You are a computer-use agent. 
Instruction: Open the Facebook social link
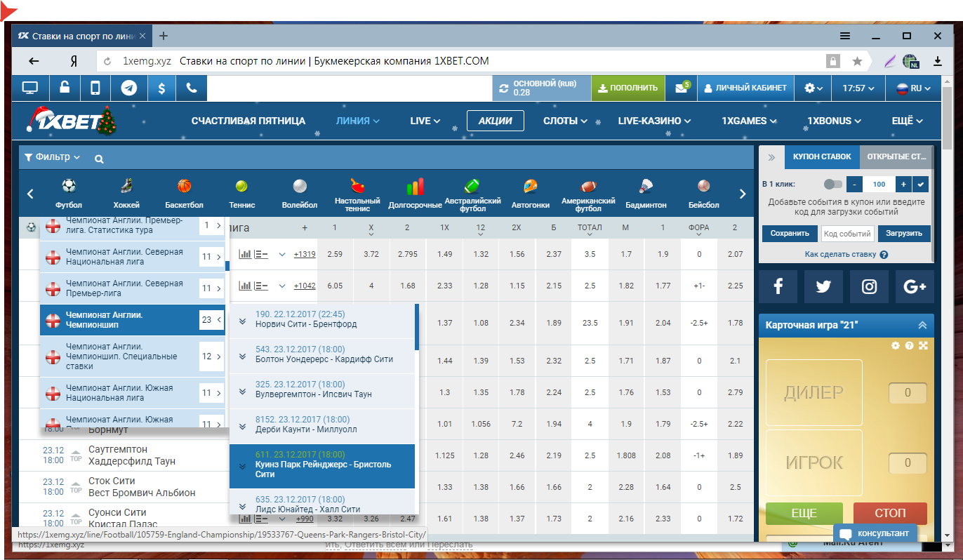point(778,286)
